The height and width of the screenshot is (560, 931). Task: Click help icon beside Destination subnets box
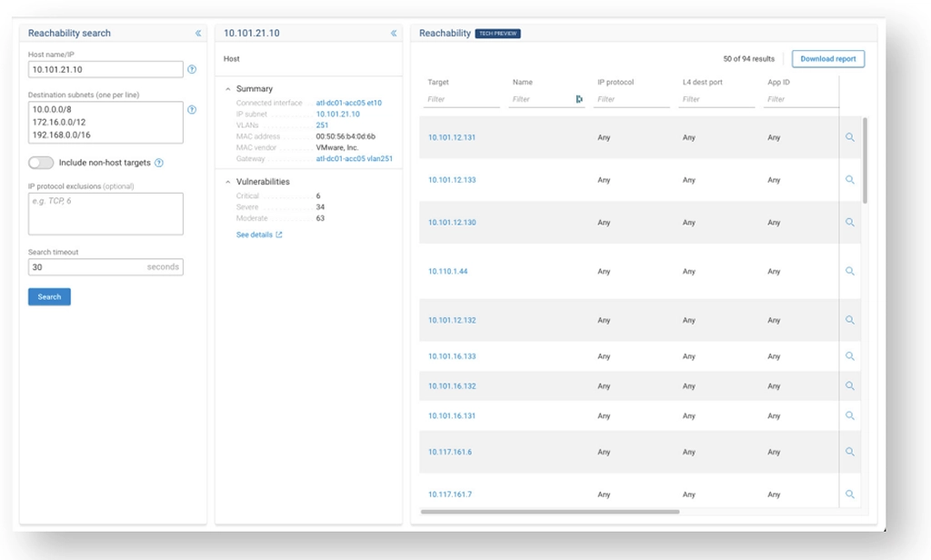click(192, 110)
